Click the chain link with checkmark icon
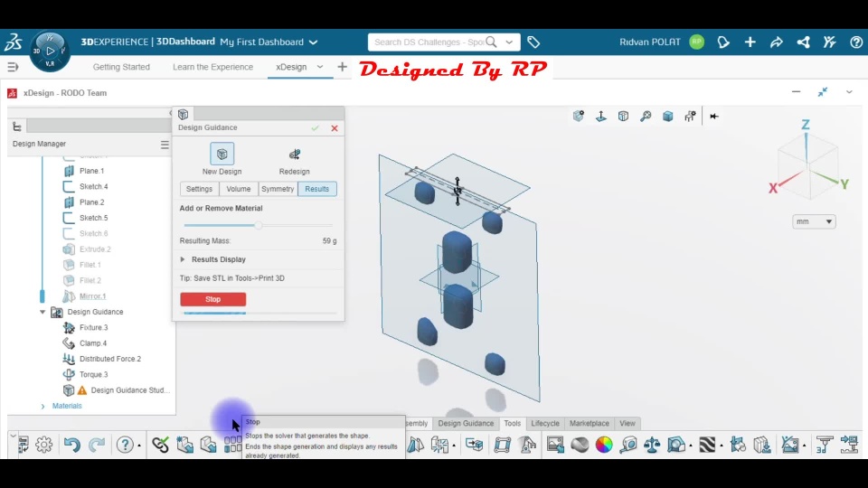Image resolution: width=868 pixels, height=488 pixels. coord(161,445)
